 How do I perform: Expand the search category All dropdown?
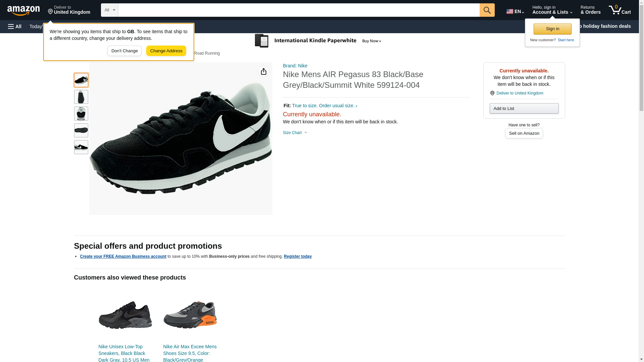[109, 10]
